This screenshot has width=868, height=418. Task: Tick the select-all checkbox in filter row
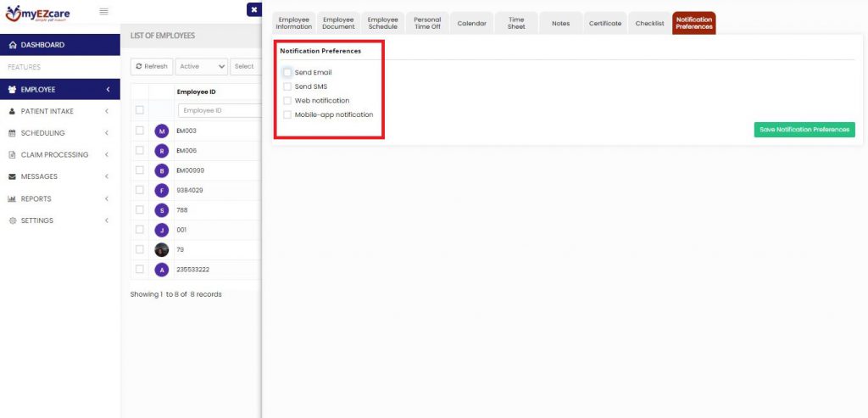[140, 110]
